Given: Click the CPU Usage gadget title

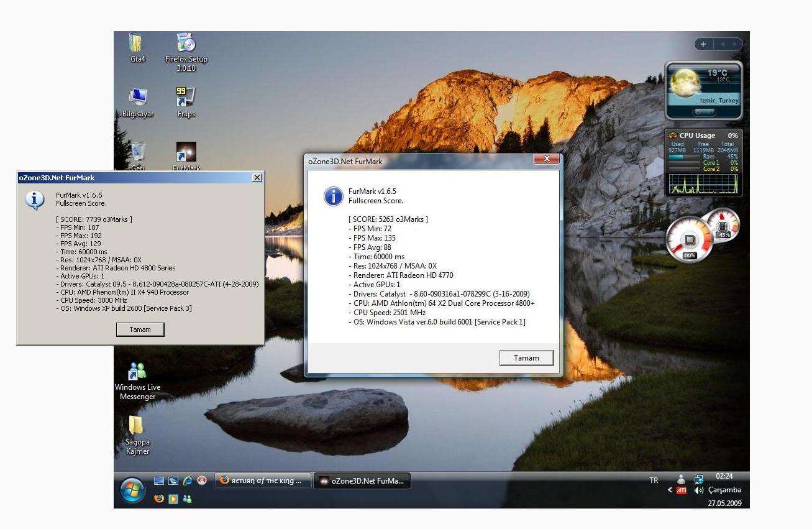Looking at the screenshot, I should [697, 136].
